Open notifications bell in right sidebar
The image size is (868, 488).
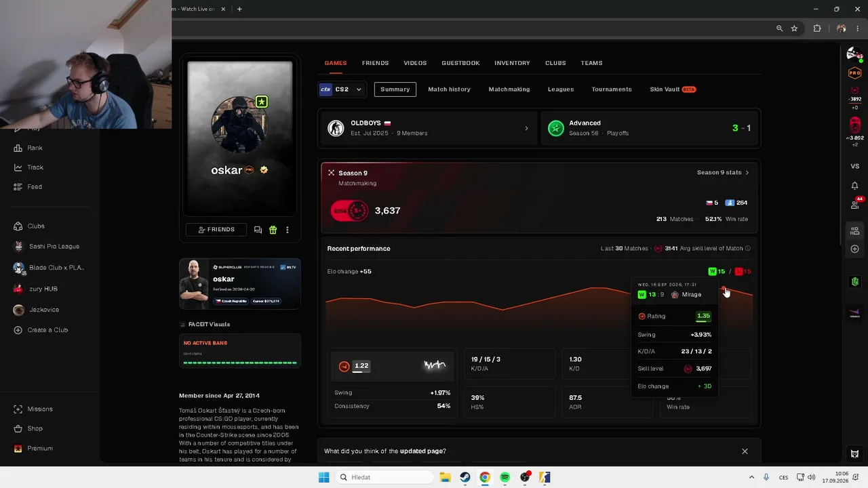click(x=854, y=185)
